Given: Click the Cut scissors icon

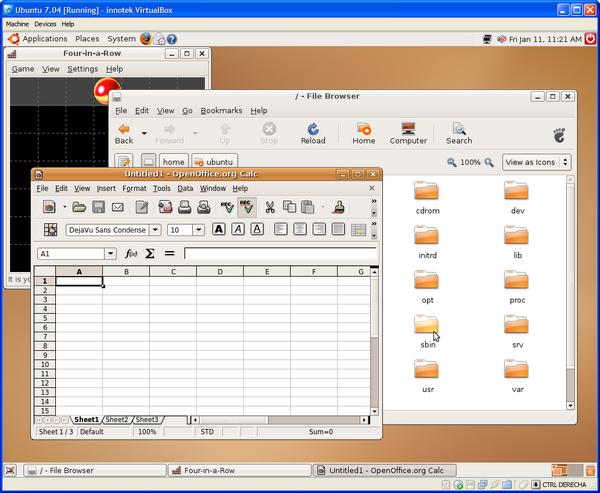Looking at the screenshot, I should coord(270,207).
